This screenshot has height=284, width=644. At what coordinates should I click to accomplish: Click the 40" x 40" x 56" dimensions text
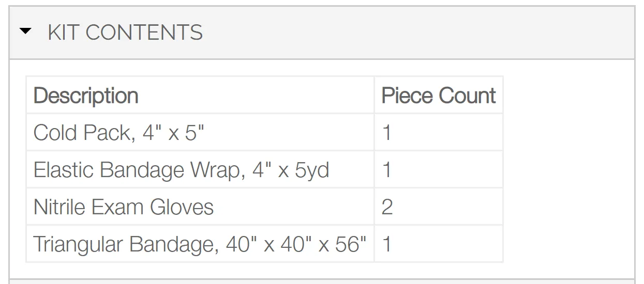(x=296, y=243)
